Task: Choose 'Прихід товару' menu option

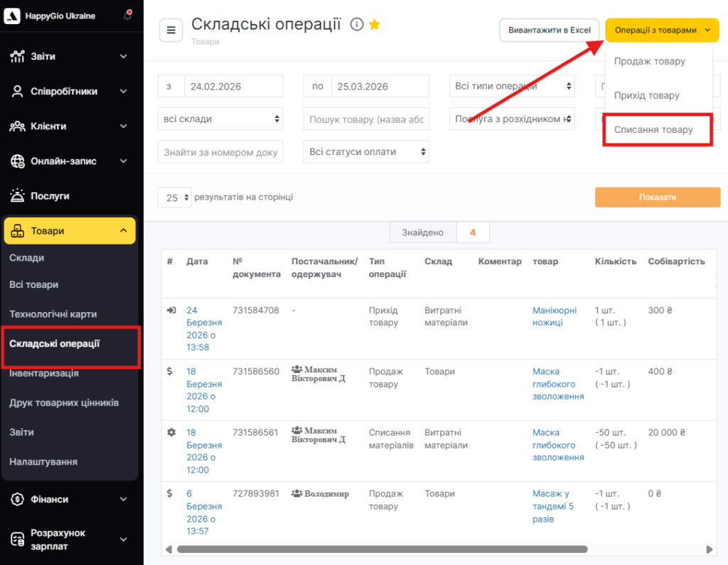Action: 646,95
